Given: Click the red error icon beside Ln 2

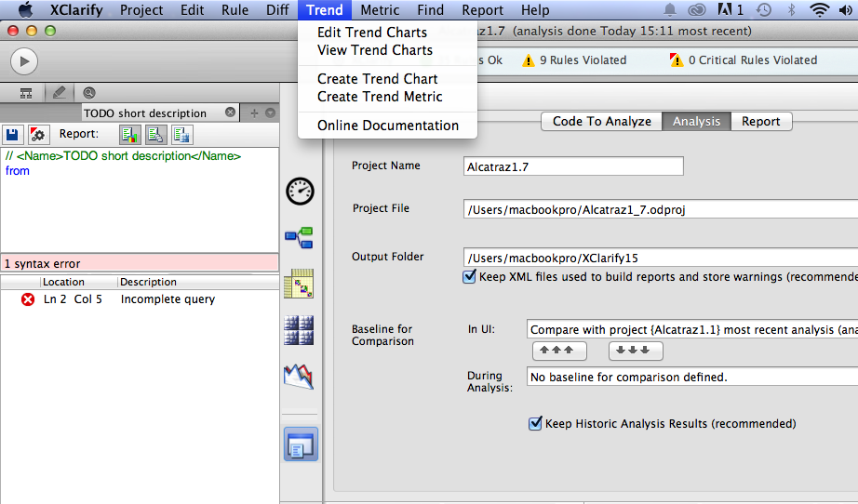Looking at the screenshot, I should click(x=28, y=299).
